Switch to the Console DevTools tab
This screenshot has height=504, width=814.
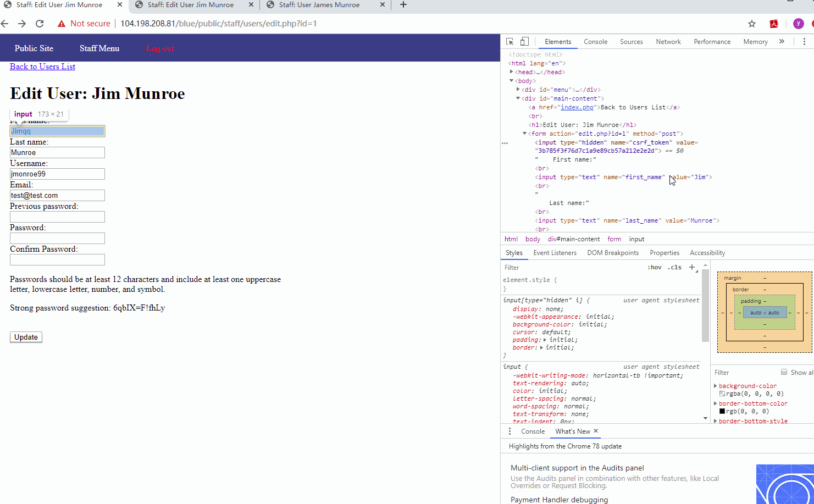pyautogui.click(x=595, y=42)
